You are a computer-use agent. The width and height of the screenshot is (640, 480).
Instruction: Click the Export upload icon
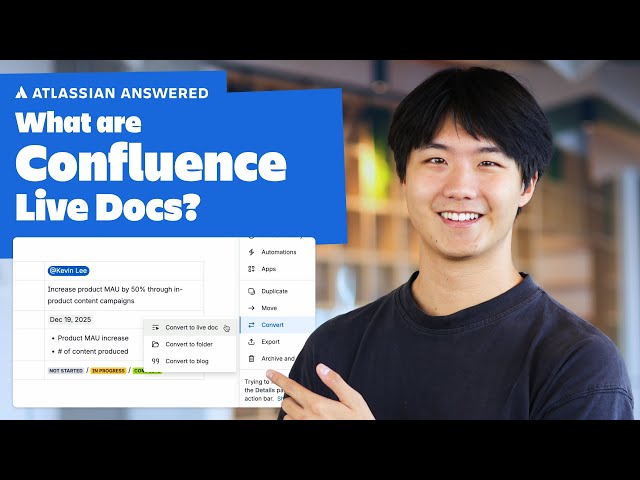(x=251, y=342)
